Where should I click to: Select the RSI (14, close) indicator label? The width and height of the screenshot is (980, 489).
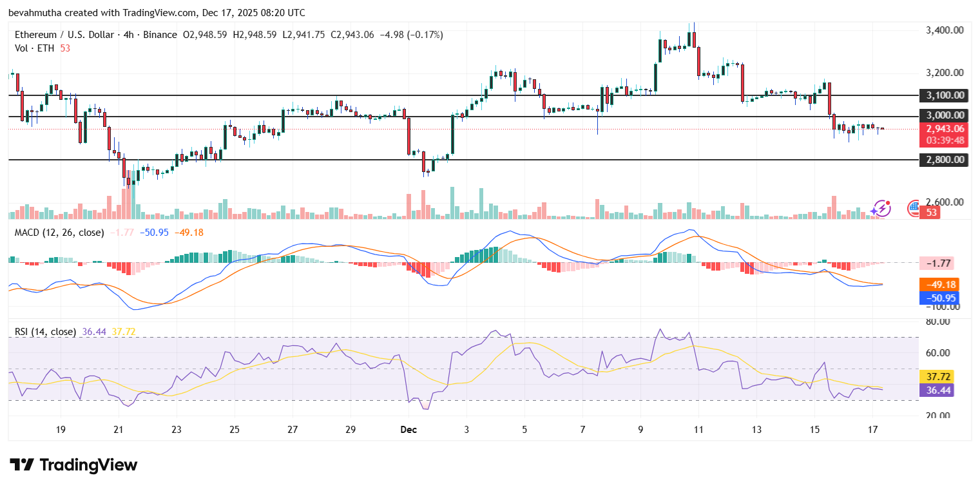click(44, 331)
